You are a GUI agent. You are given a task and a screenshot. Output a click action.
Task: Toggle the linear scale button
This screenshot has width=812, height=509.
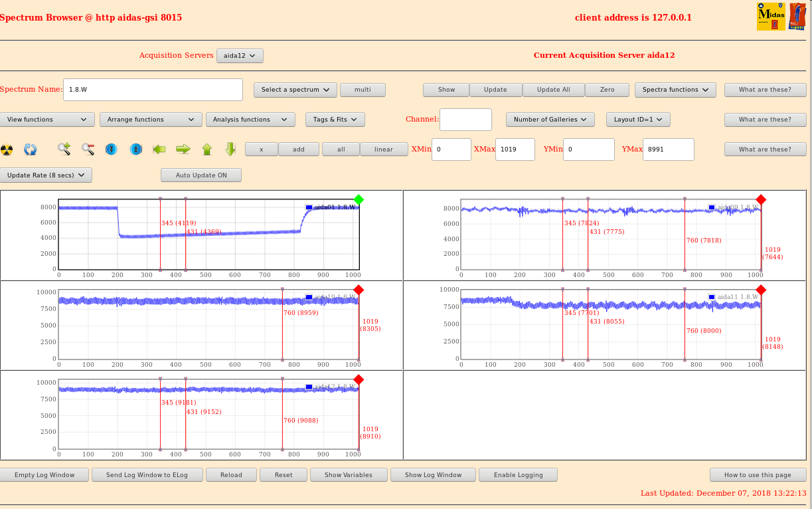click(384, 150)
